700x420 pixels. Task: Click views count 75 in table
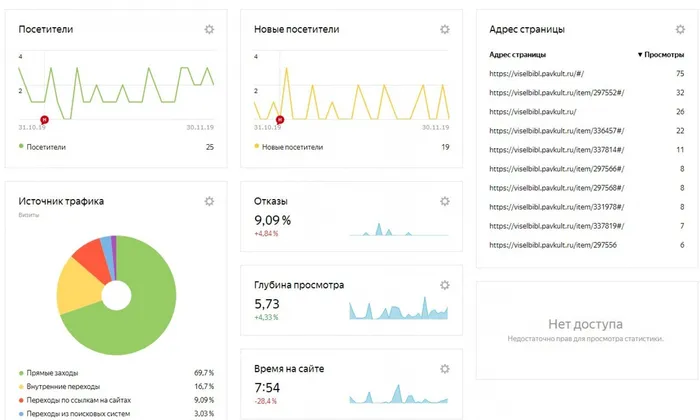pyautogui.click(x=680, y=74)
